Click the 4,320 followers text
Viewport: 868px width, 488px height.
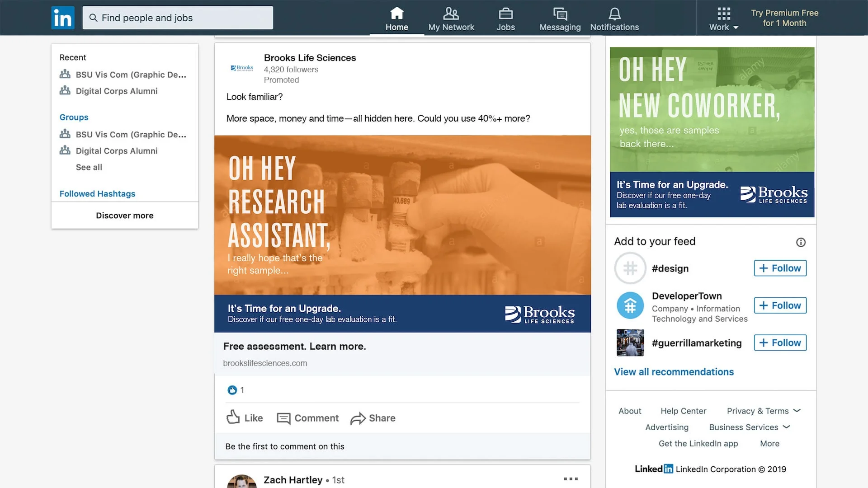point(291,70)
